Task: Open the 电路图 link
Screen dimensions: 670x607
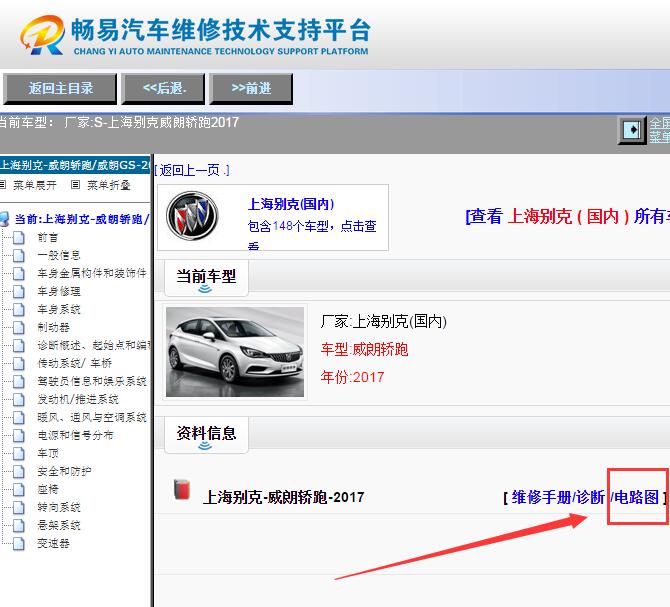Action: pos(635,497)
